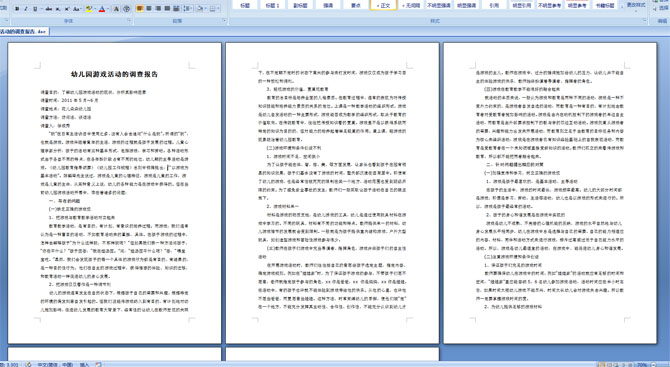Click 中文(简体,中国) language in status bar

[55, 364]
